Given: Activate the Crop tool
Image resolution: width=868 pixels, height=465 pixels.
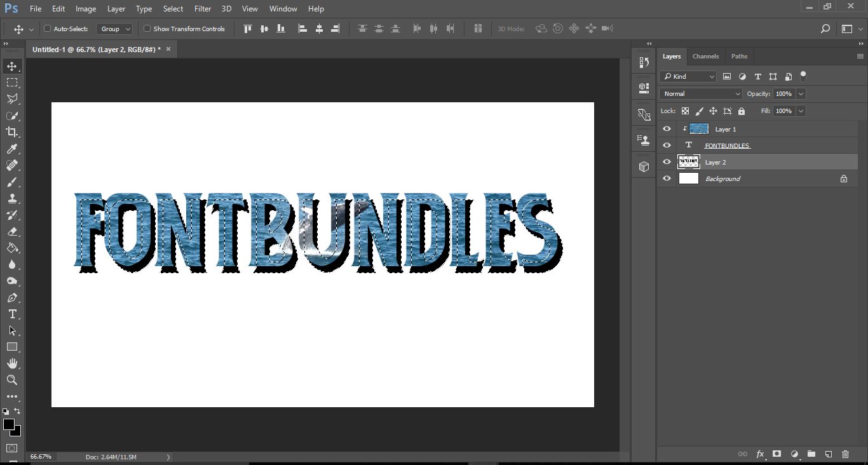Looking at the screenshot, I should click(13, 132).
